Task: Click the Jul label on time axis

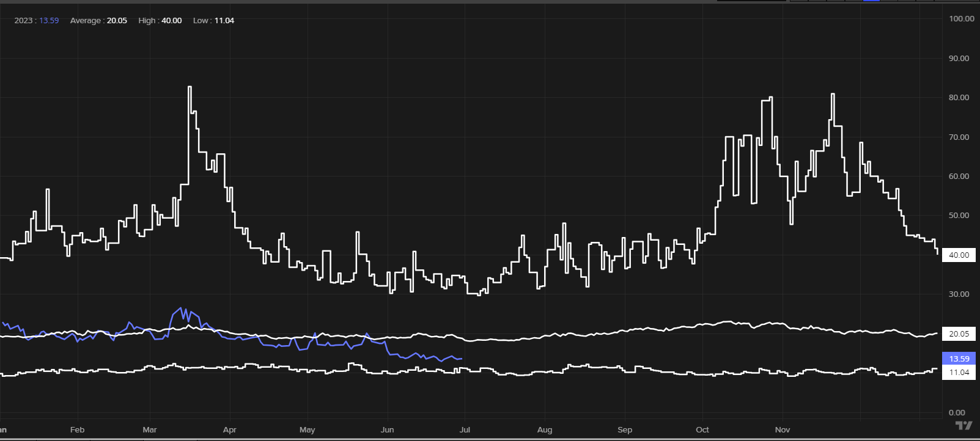Action: [x=465, y=430]
